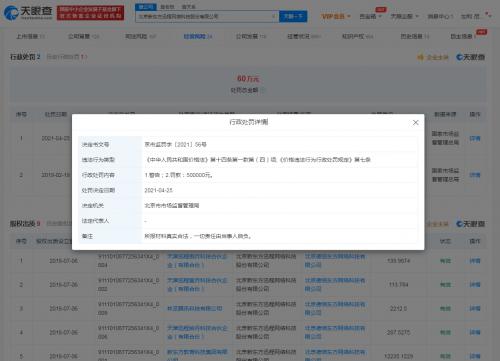The width and height of the screenshot is (500, 361).
Task: Click the 违法行为类型 law citation text
Action: click(258, 160)
